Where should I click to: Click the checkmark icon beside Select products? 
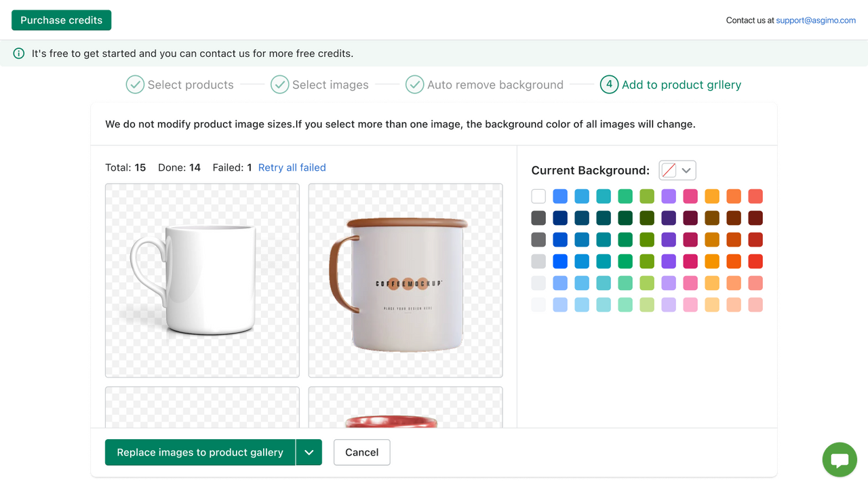[x=135, y=85]
